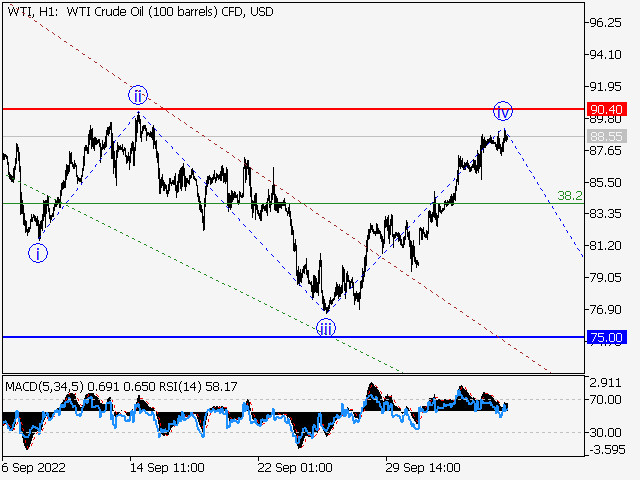
Task: Select the red 90.40 price label
Action: [606, 109]
